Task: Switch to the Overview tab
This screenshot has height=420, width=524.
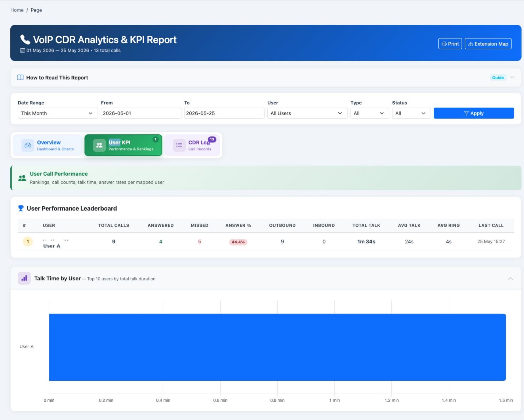Action: tap(48, 145)
